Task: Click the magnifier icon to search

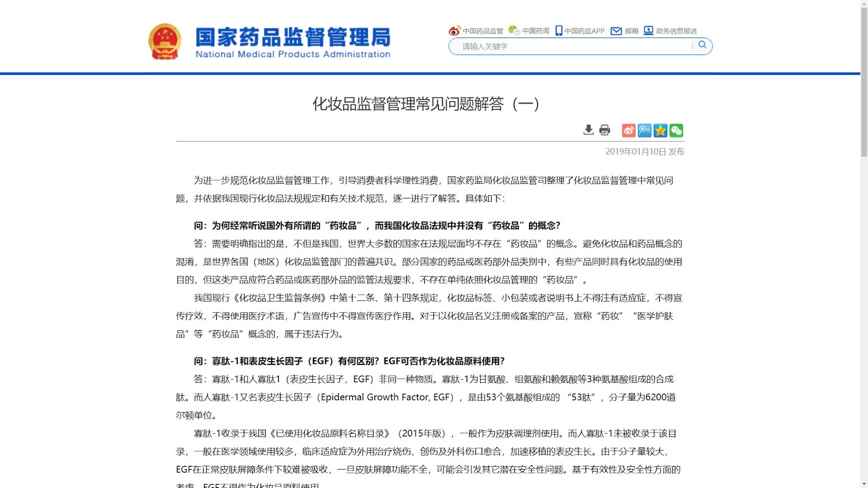Action: (703, 46)
